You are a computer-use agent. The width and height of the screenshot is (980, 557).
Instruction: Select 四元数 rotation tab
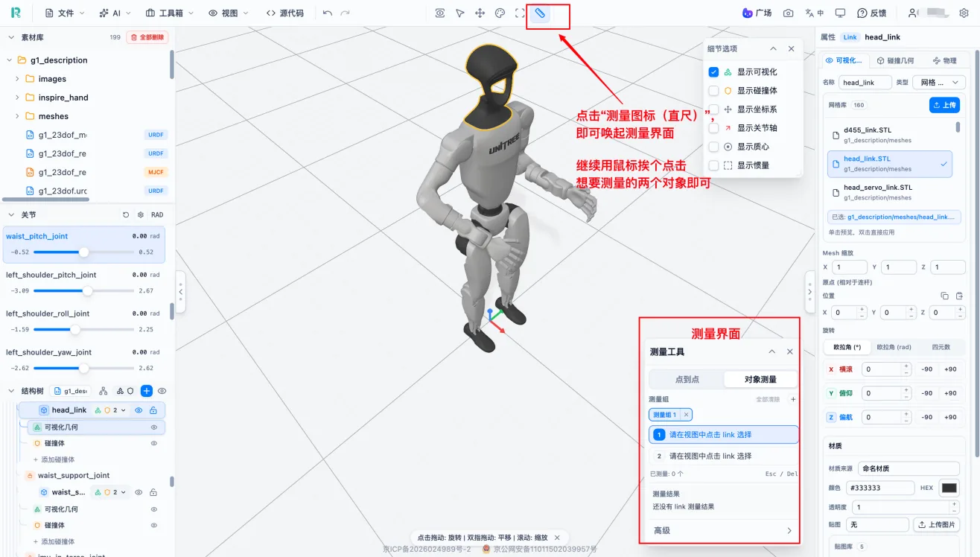(x=941, y=347)
